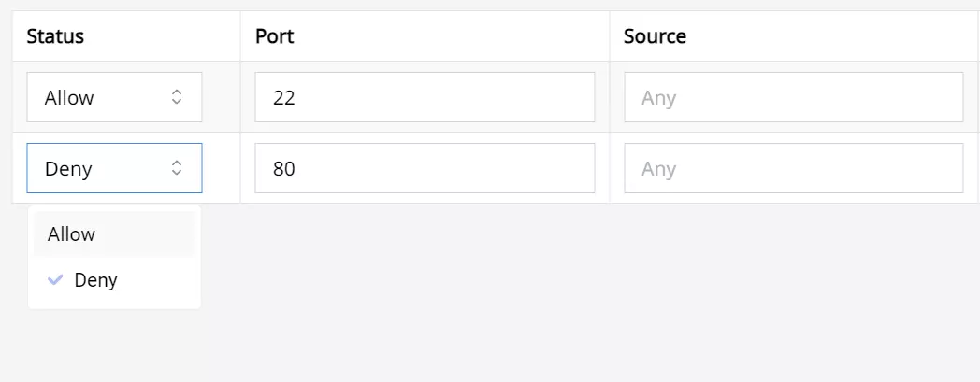Click the up-down chevron in the Deny select
980x382 pixels.
[x=177, y=168]
